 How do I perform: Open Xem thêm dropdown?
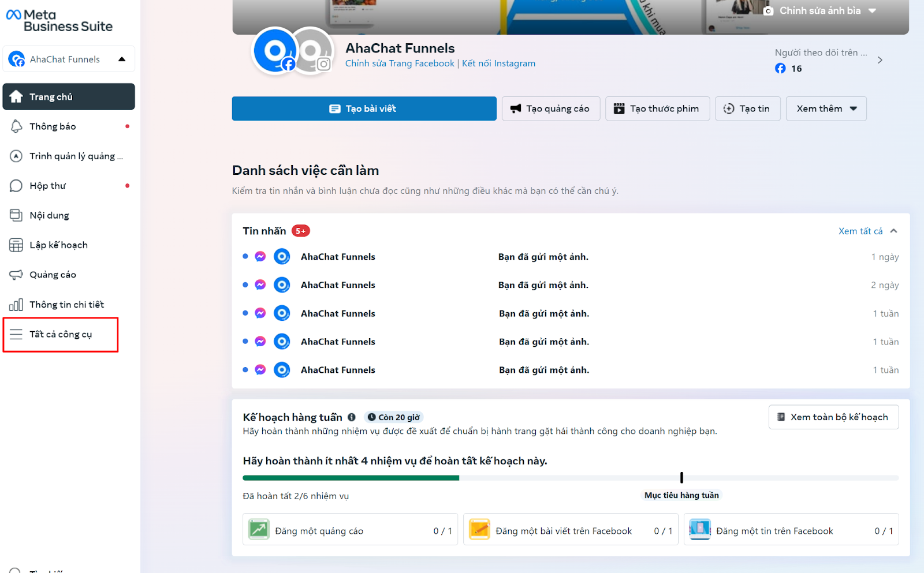[826, 108]
